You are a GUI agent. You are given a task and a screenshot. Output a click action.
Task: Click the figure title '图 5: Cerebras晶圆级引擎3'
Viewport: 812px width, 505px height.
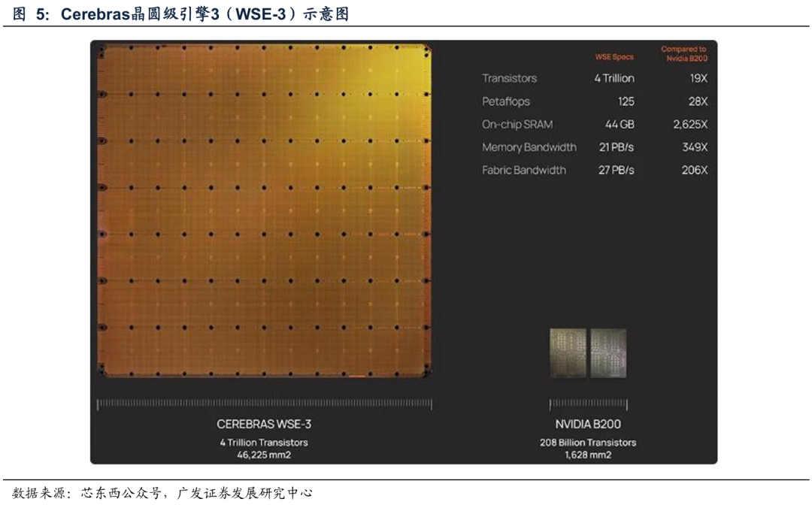180,14
